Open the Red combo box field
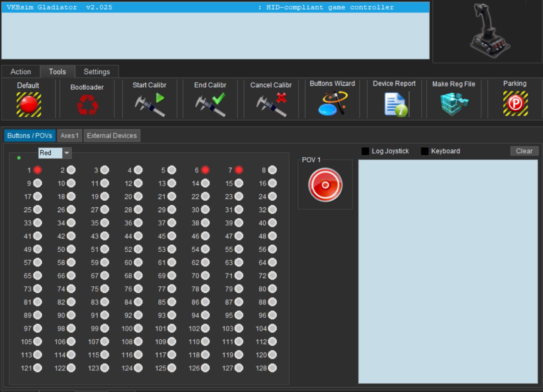This screenshot has height=392, width=543. point(50,153)
